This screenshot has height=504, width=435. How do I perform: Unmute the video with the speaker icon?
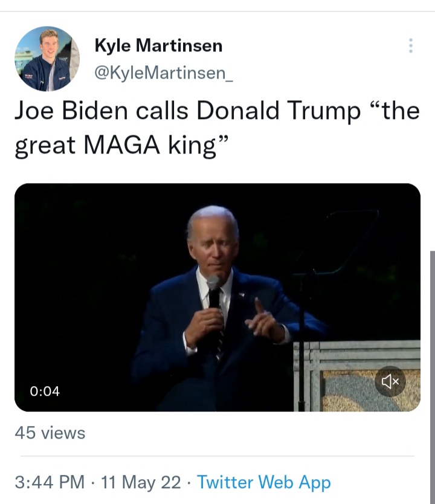(x=390, y=381)
